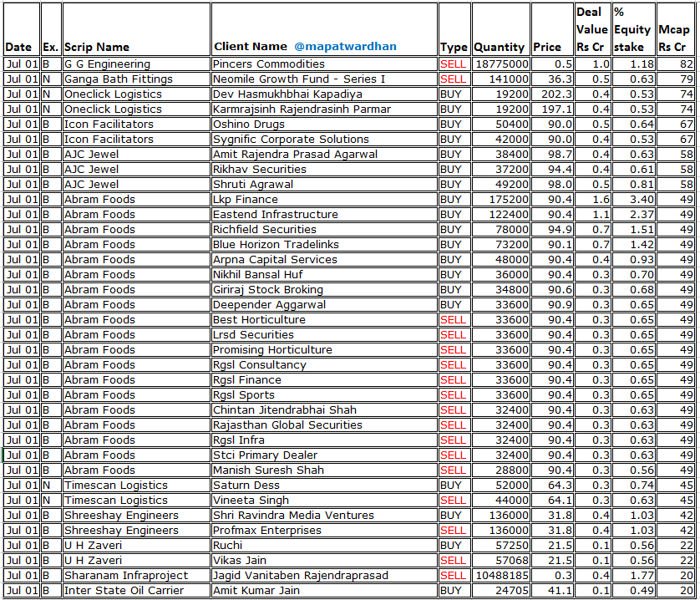This screenshot has height=600, width=700.
Task: Click price 98.7 cell
Action: [552, 154]
